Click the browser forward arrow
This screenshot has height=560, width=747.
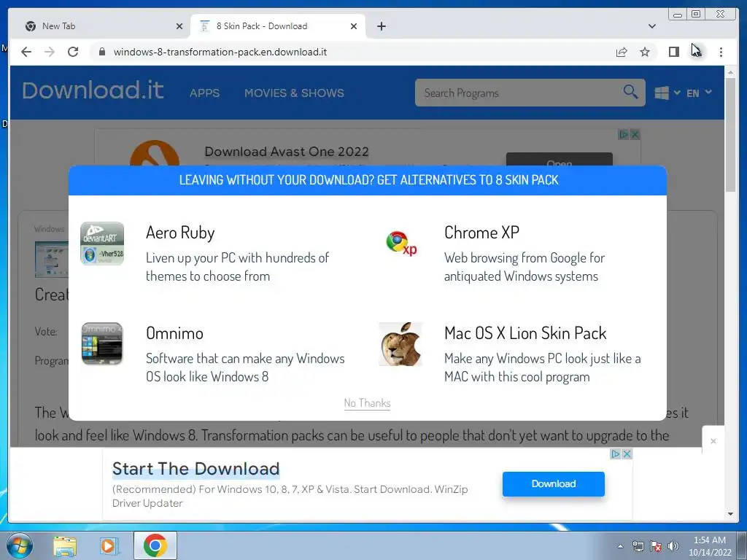(x=50, y=52)
